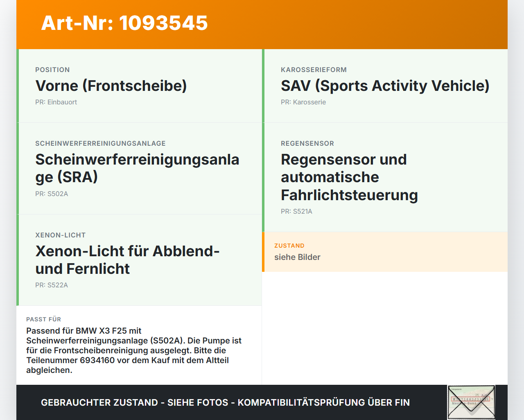524x420 pixels.
Task: Click the envelope thumbnail in the footer
Action: (471, 402)
